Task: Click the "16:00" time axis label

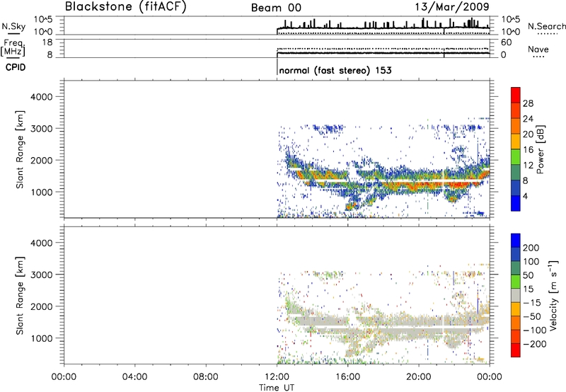Action: [347, 377]
